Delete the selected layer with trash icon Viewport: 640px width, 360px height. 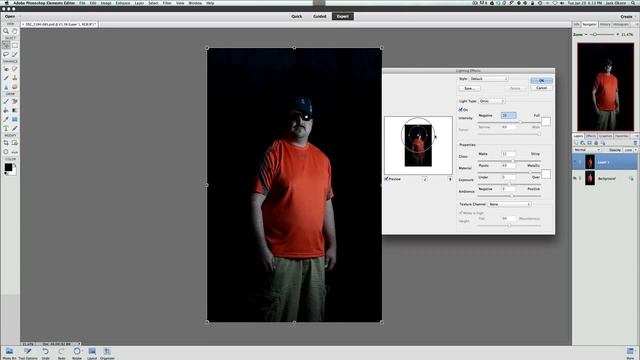click(635, 143)
